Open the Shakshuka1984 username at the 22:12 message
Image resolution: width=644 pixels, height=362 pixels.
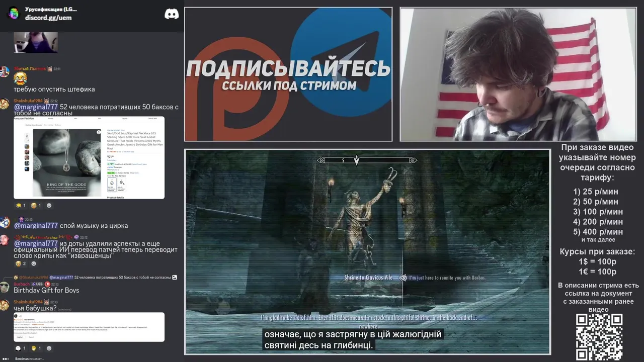(x=28, y=101)
